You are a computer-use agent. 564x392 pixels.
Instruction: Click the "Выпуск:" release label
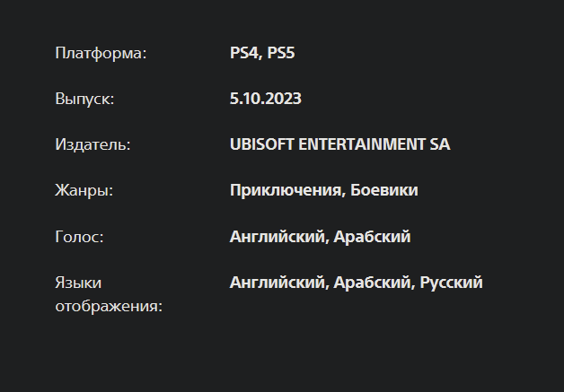[x=84, y=99]
